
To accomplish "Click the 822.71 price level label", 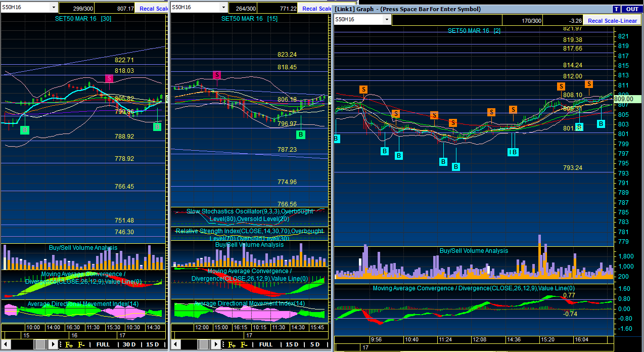I will tap(124, 60).
